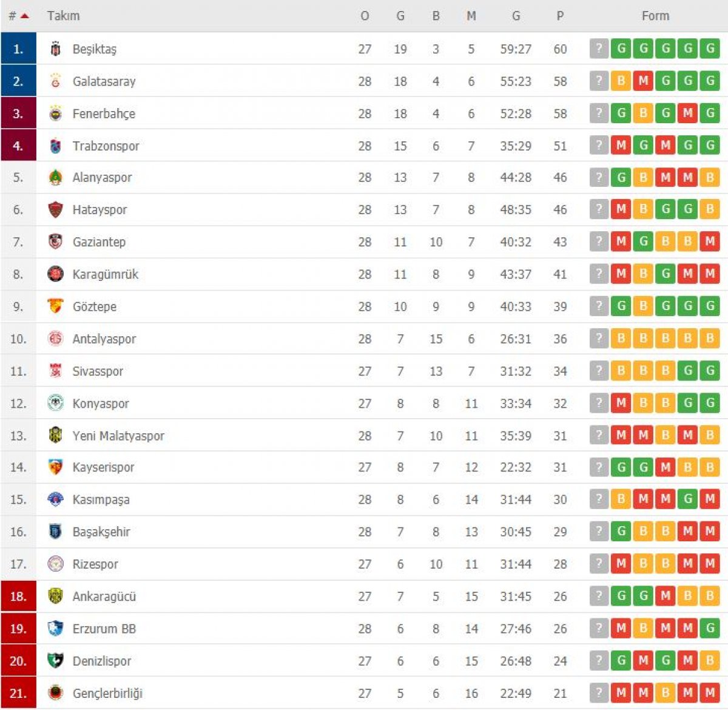Click the Form column header

point(655,16)
